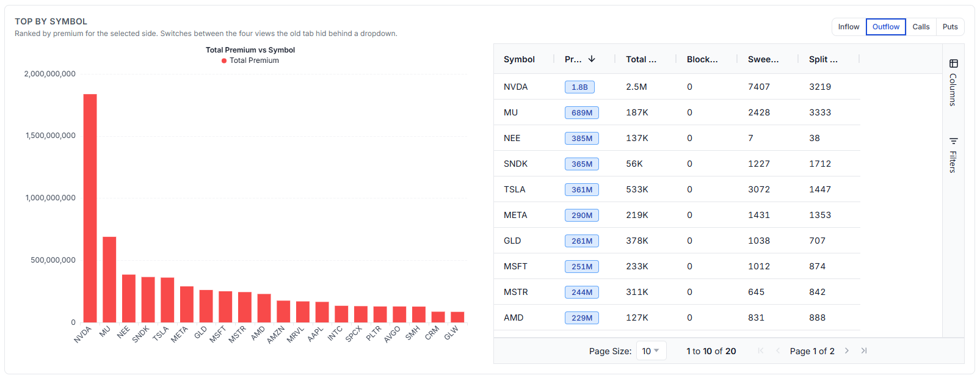Image resolution: width=980 pixels, height=378 pixels.
Task: Click the 1.8B premium badge
Action: pyautogui.click(x=579, y=87)
